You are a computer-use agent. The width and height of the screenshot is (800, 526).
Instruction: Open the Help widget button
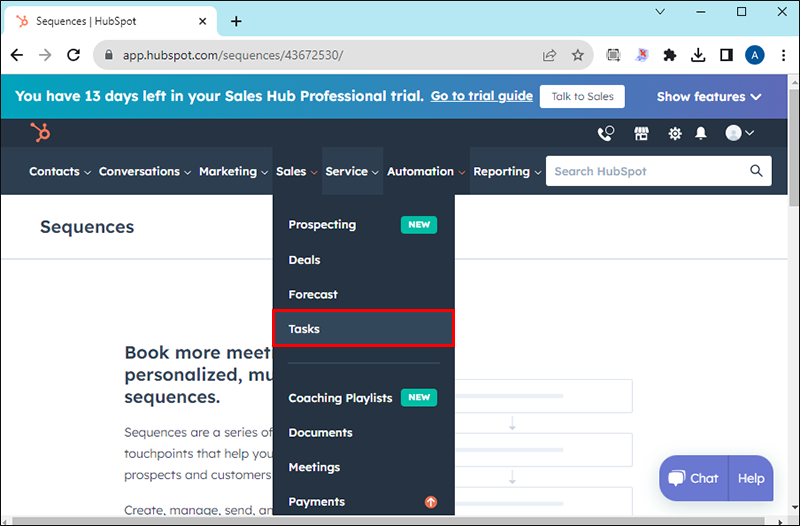click(751, 478)
